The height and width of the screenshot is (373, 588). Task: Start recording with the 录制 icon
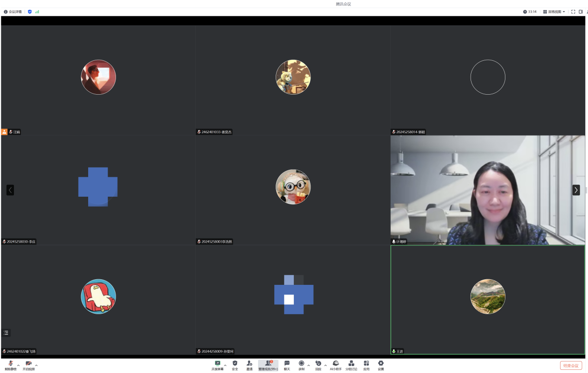301,365
